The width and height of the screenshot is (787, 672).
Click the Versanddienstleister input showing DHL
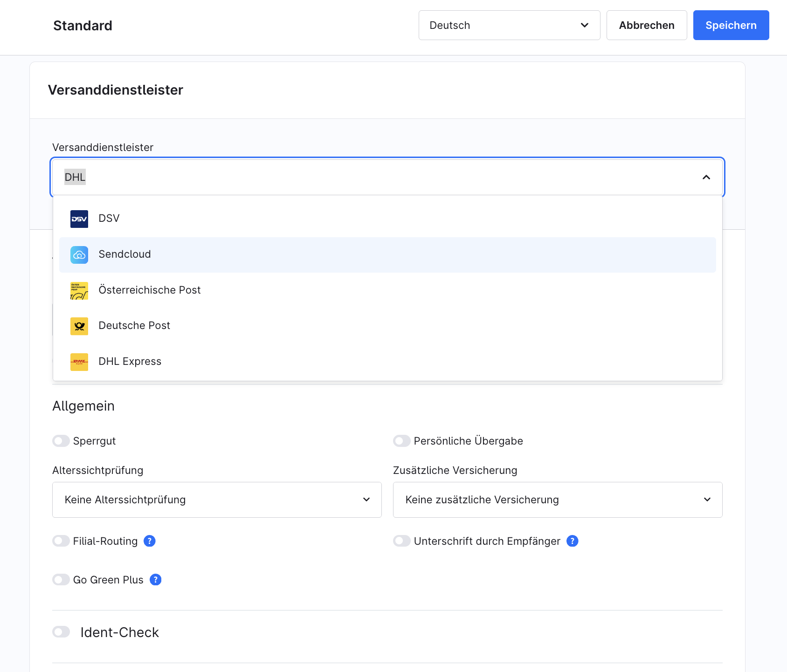[x=373, y=177]
